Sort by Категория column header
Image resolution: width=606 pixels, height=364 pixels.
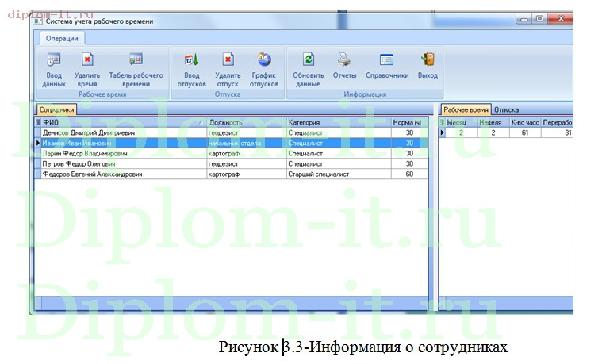pyautogui.click(x=339, y=122)
